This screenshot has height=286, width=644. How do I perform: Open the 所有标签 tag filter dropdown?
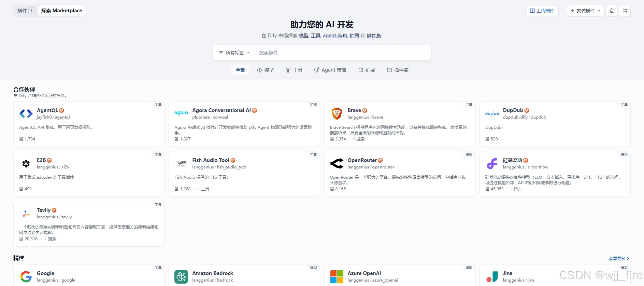tap(234, 53)
